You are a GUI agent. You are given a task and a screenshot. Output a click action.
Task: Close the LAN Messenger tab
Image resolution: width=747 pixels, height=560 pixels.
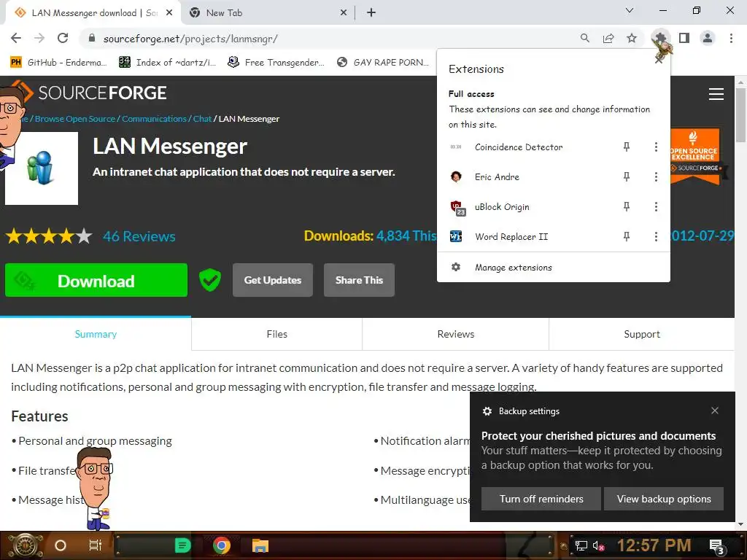click(x=169, y=13)
